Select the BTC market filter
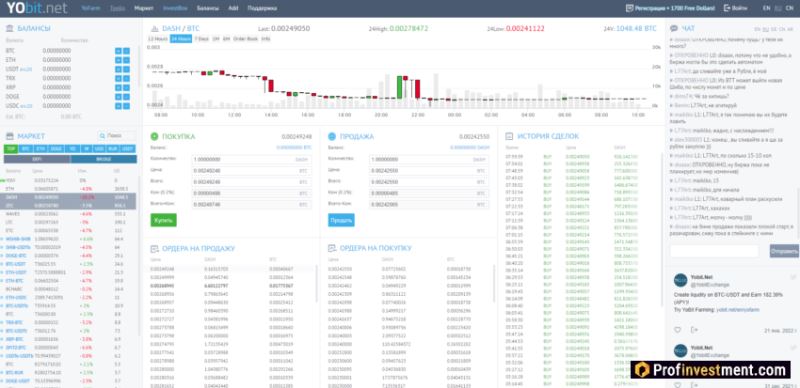 click(26, 149)
